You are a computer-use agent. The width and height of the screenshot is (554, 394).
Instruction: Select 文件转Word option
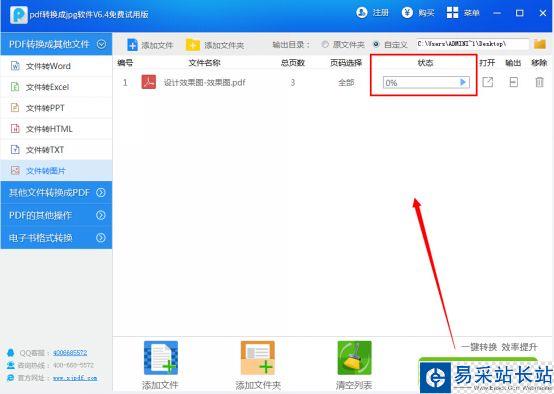[57, 66]
